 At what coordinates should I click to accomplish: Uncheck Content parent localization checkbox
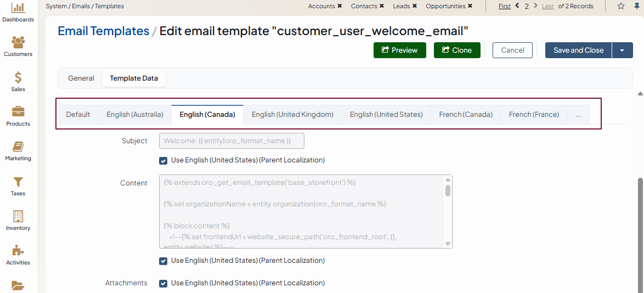tap(163, 261)
